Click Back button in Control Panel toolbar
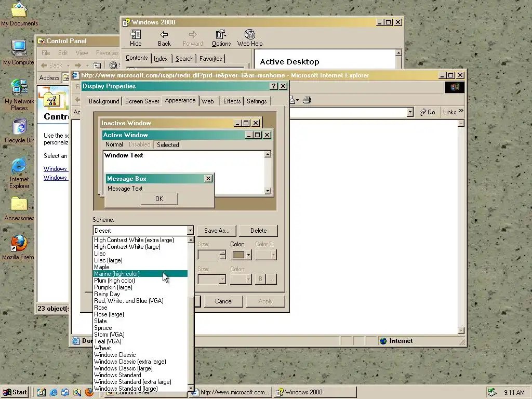This screenshot has height=399, width=532. point(52,65)
